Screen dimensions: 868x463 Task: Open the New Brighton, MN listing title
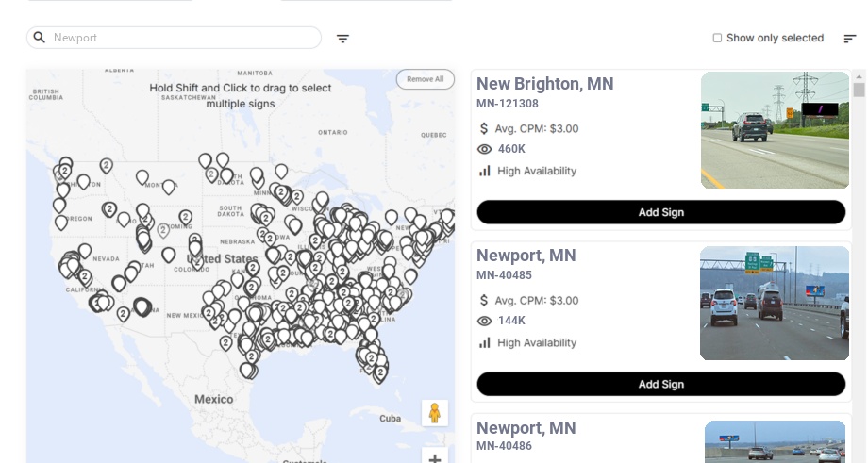point(544,84)
